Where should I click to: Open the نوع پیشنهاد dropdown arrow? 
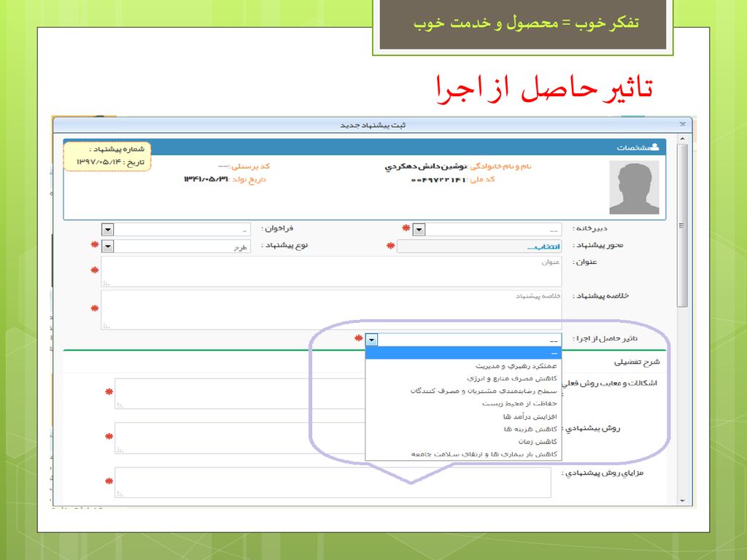(108, 246)
